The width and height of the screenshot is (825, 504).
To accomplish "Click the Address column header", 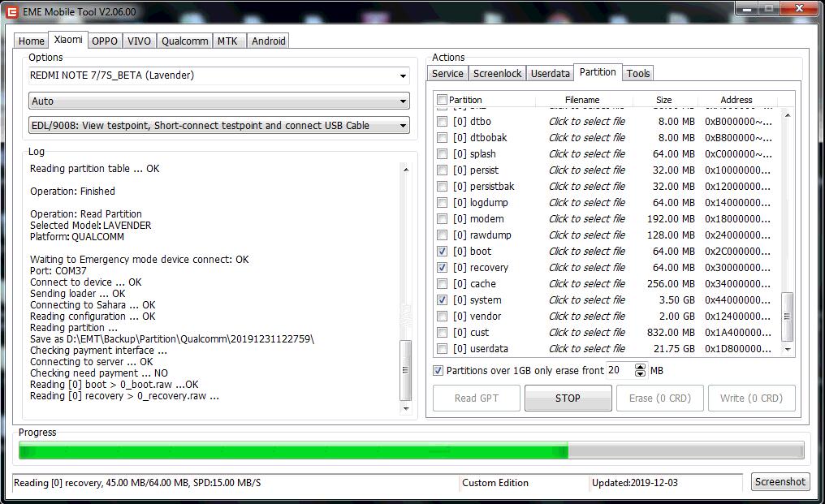I will pyautogui.click(x=736, y=100).
